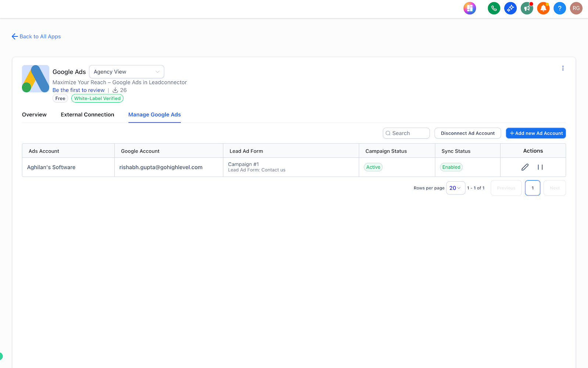
Task: Click Disconnect Ad Account button
Action: tap(467, 133)
